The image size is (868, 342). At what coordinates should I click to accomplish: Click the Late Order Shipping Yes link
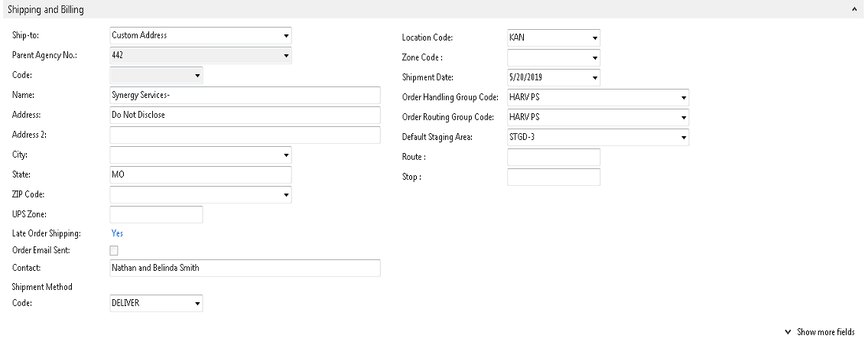117,233
